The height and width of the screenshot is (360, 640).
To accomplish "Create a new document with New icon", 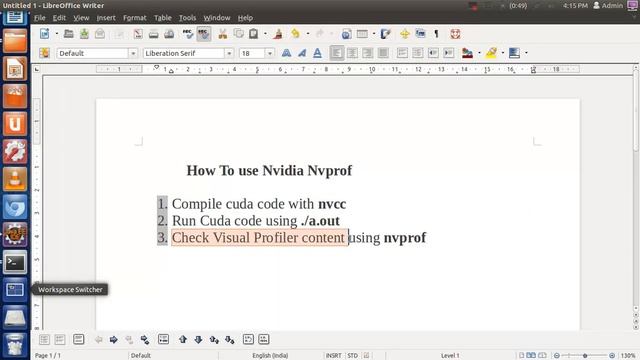I will [x=44, y=34].
